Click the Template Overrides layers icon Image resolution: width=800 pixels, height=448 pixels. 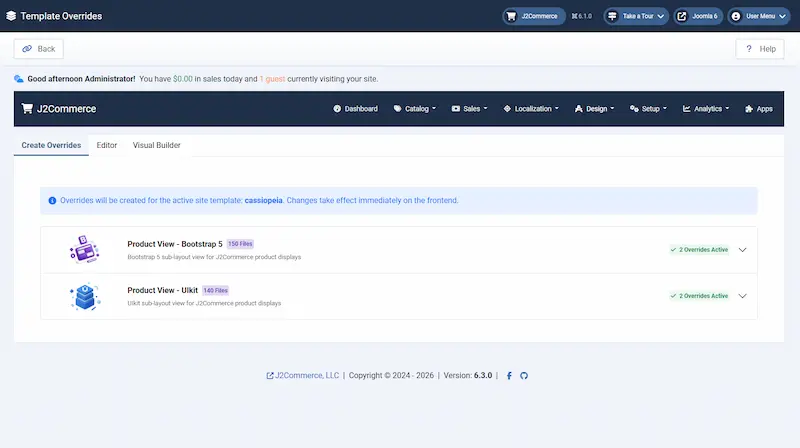click(11, 16)
